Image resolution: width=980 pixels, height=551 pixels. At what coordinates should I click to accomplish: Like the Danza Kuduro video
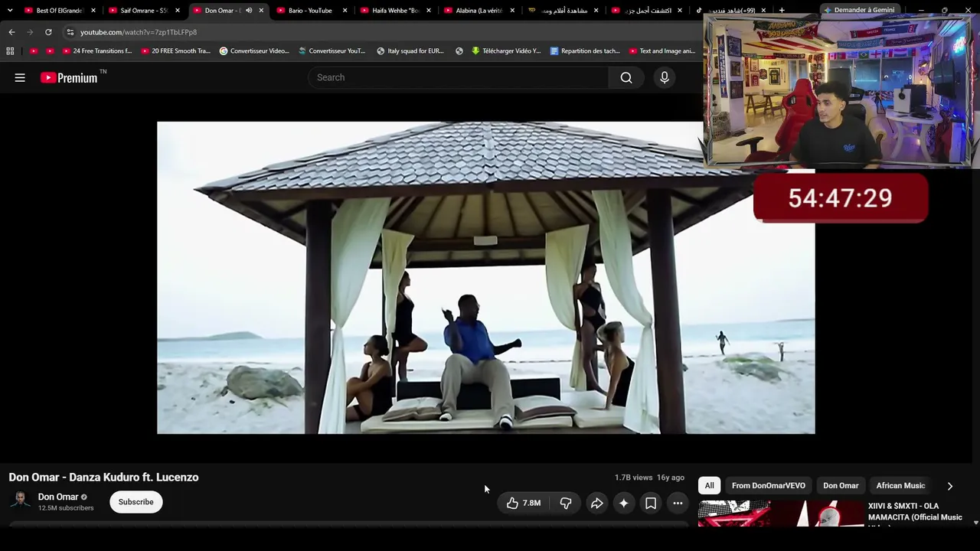524,503
